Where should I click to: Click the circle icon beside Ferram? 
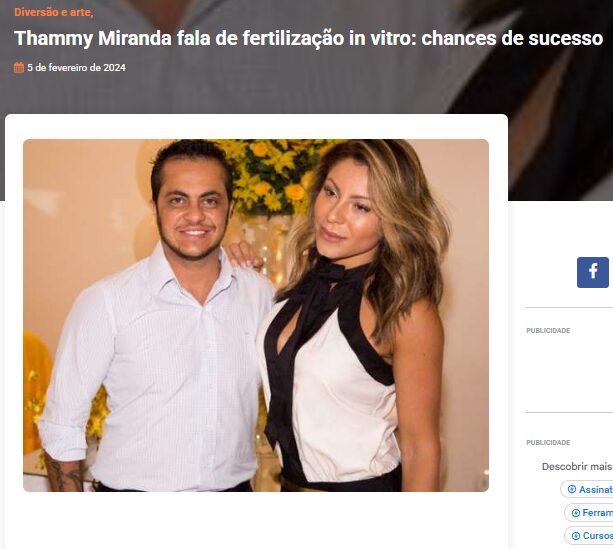coord(575,513)
